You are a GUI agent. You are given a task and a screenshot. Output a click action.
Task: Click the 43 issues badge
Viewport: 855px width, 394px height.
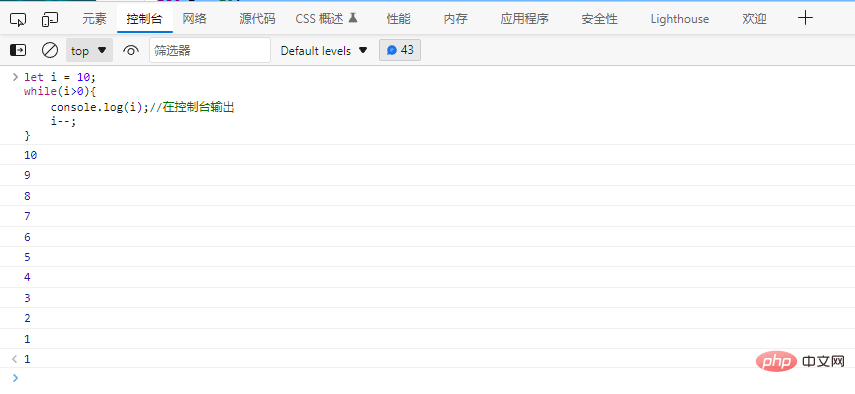point(400,50)
